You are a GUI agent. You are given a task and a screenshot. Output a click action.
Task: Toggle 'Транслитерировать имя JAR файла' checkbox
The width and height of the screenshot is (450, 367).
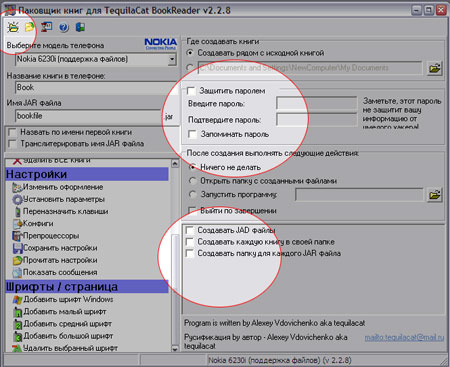pyautogui.click(x=12, y=144)
